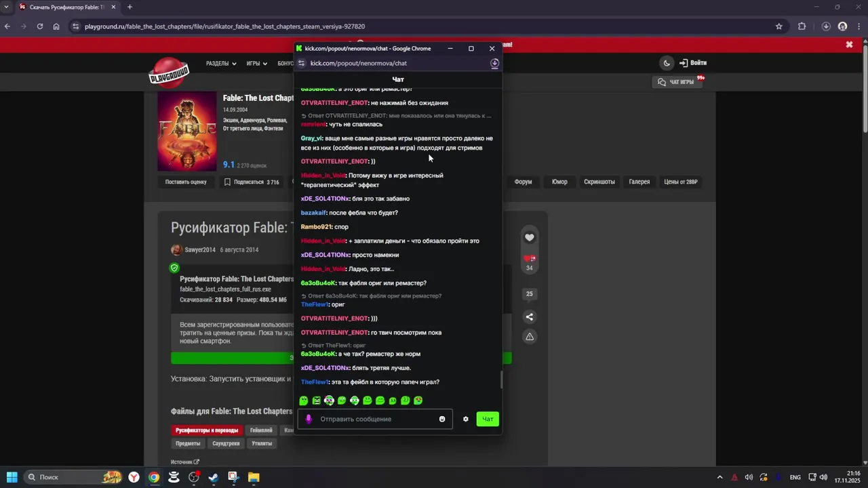The width and height of the screenshot is (868, 488).
Task: Open Галерея tab on game page
Action: click(x=639, y=182)
